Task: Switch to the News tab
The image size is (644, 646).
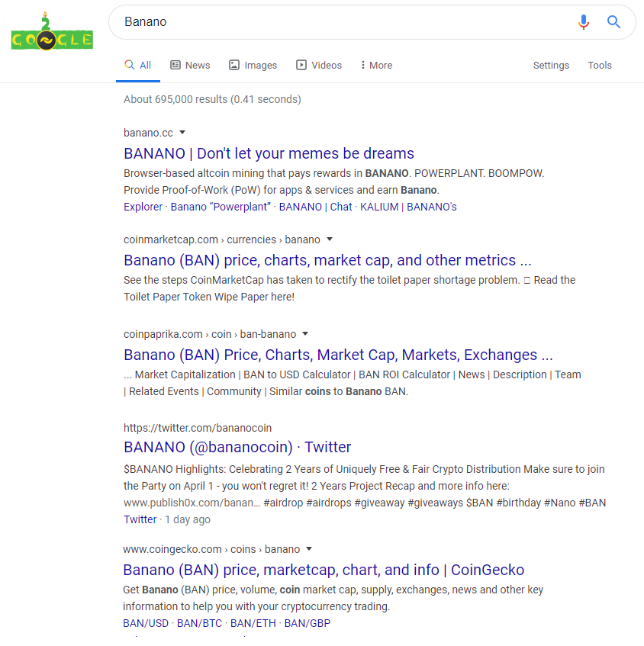Action: click(190, 66)
